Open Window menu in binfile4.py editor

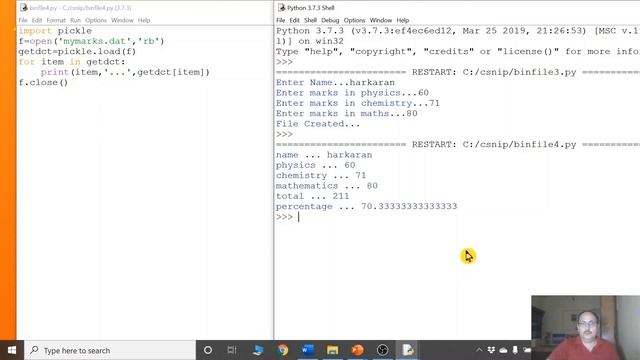tap(122, 20)
